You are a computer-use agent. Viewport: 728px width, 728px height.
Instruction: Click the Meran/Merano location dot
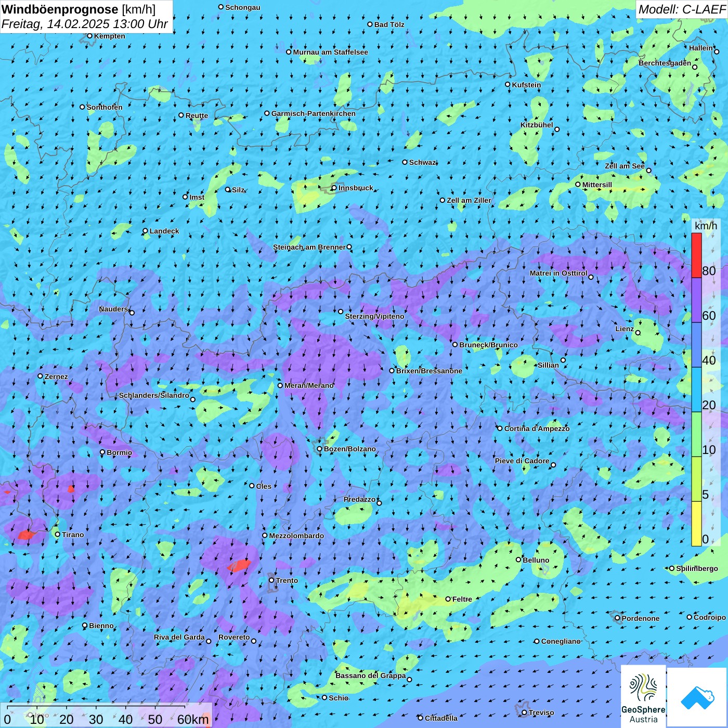280,385
